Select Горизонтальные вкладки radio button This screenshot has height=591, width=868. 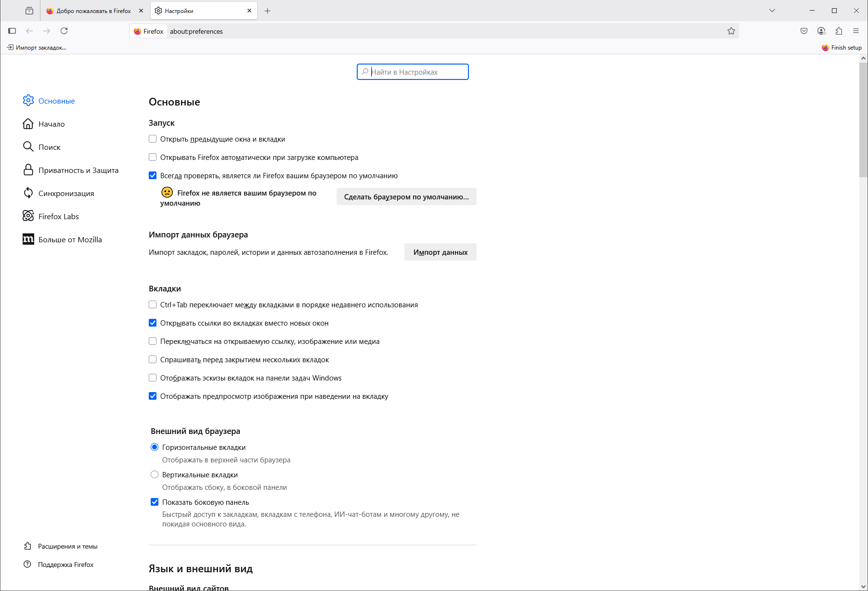click(155, 447)
